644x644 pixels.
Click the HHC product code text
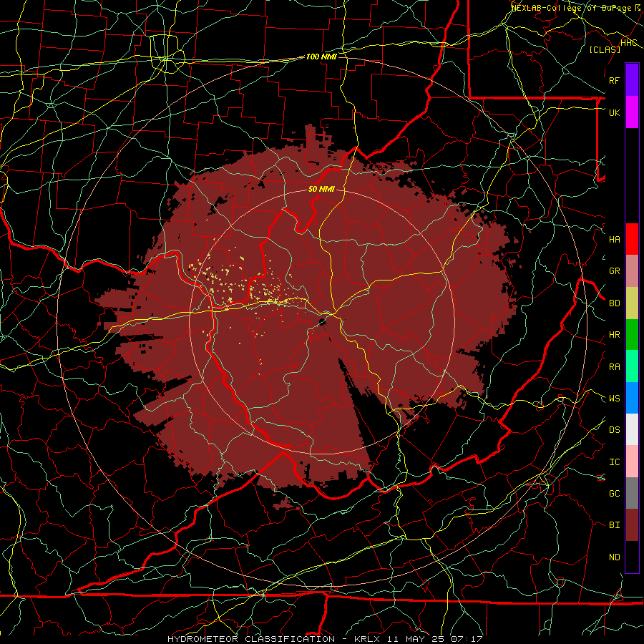click(629, 43)
